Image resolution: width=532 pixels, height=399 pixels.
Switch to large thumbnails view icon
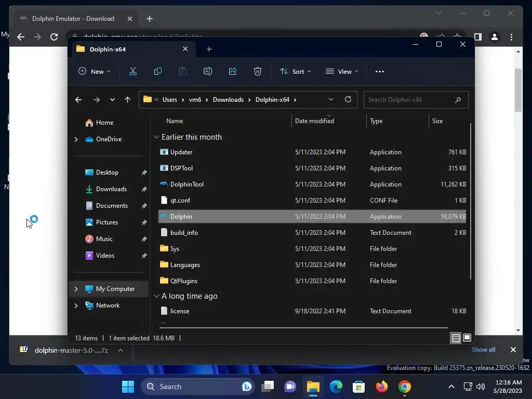pos(467,338)
